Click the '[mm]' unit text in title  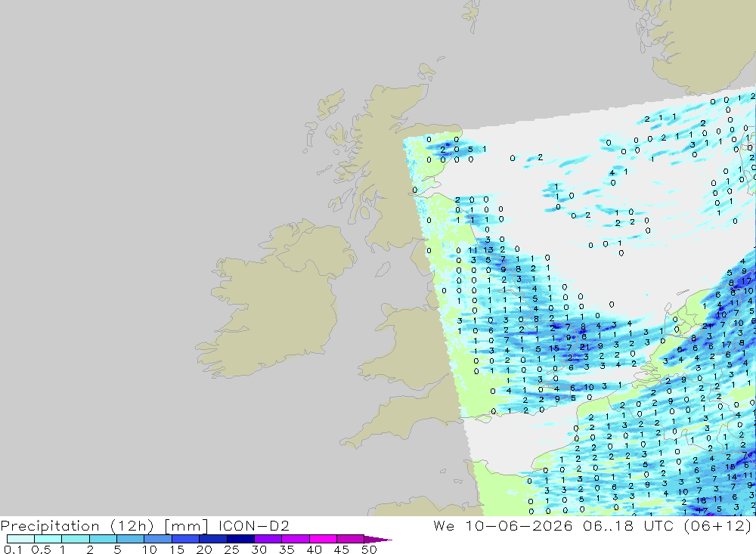[186, 526]
